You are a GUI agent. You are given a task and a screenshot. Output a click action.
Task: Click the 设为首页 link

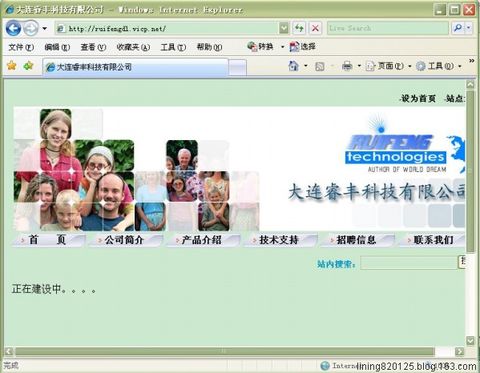(417, 98)
